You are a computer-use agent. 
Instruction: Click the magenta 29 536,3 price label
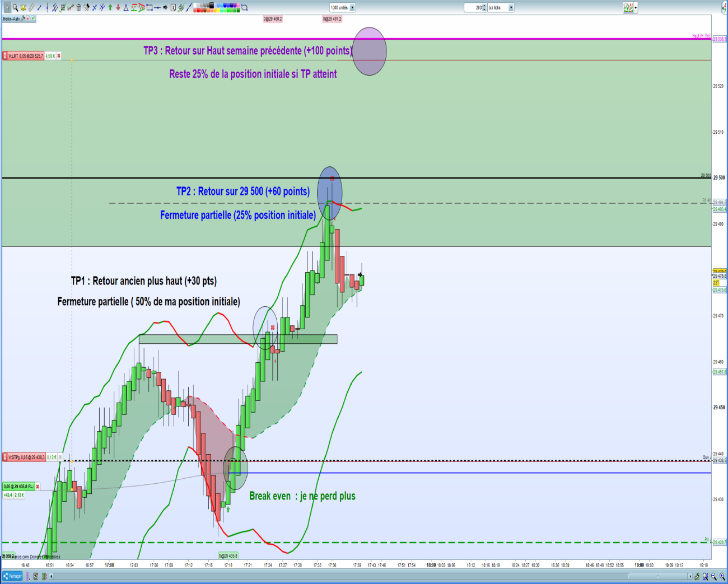(720, 39)
